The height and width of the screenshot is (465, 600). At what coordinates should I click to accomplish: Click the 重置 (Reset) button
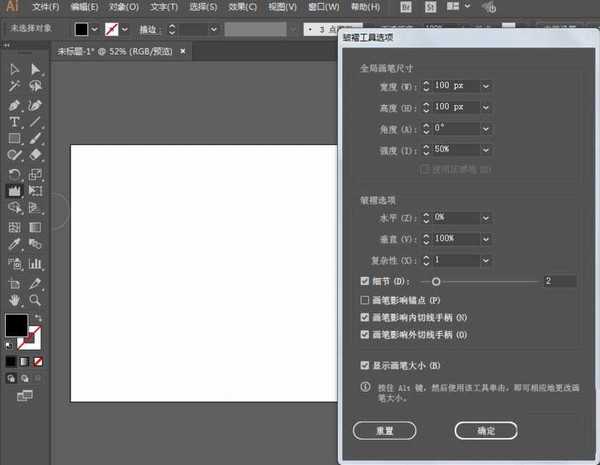tap(384, 430)
